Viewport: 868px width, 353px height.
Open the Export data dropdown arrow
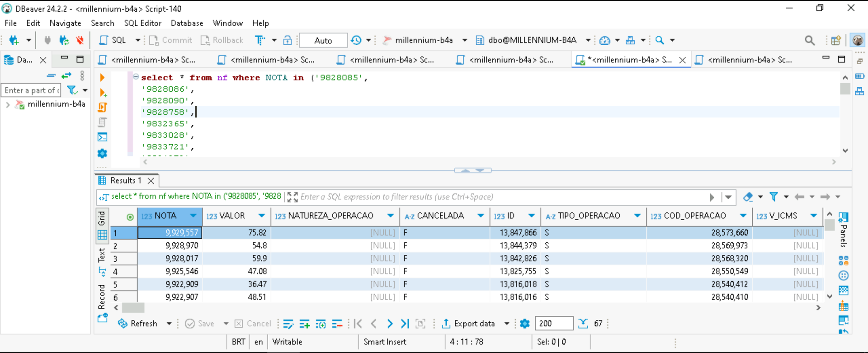507,324
